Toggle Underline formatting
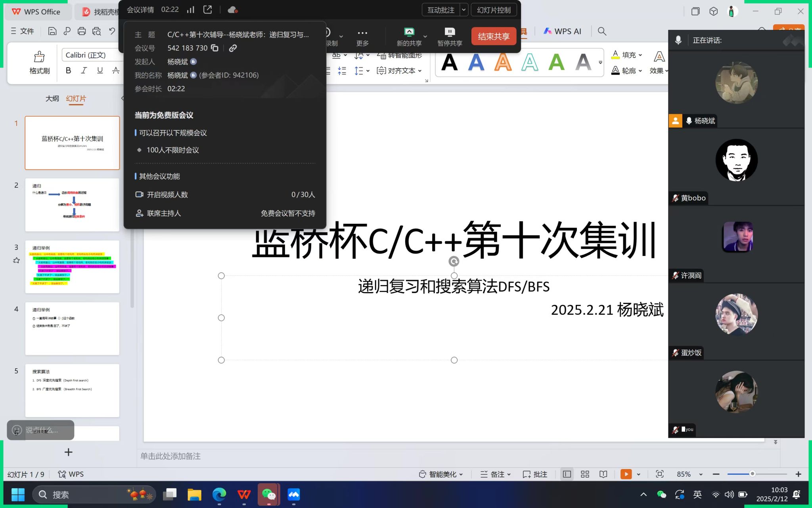Viewport: 812px width, 508px height. (x=100, y=71)
